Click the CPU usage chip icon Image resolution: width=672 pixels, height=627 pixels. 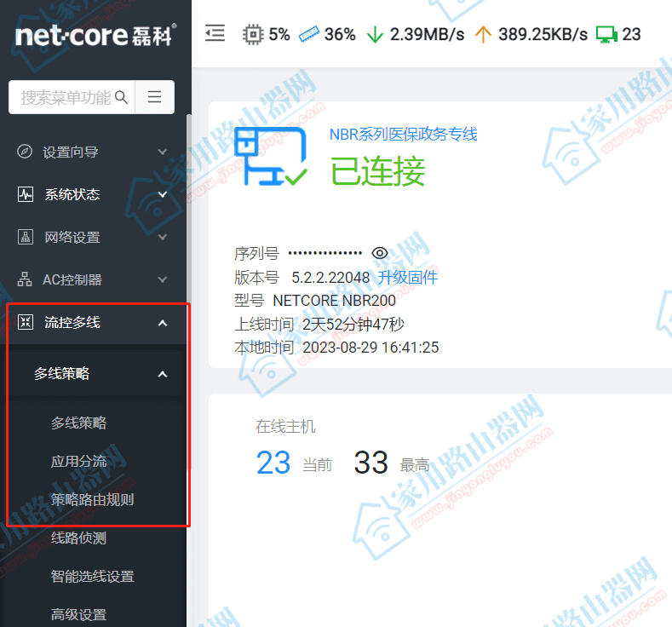[253, 34]
